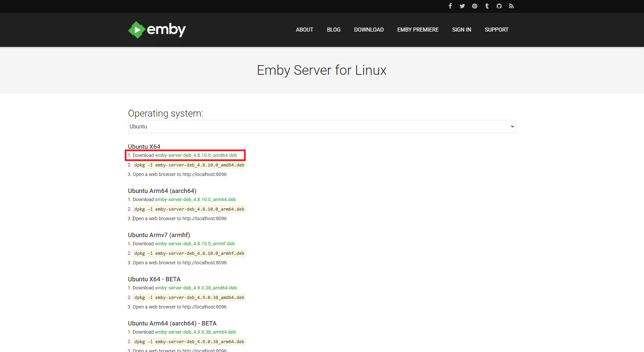The image size is (644, 352).
Task: Click localhost:8096 step under Ubuntu Arm64 (aarch64)
Action: pyautogui.click(x=179, y=218)
